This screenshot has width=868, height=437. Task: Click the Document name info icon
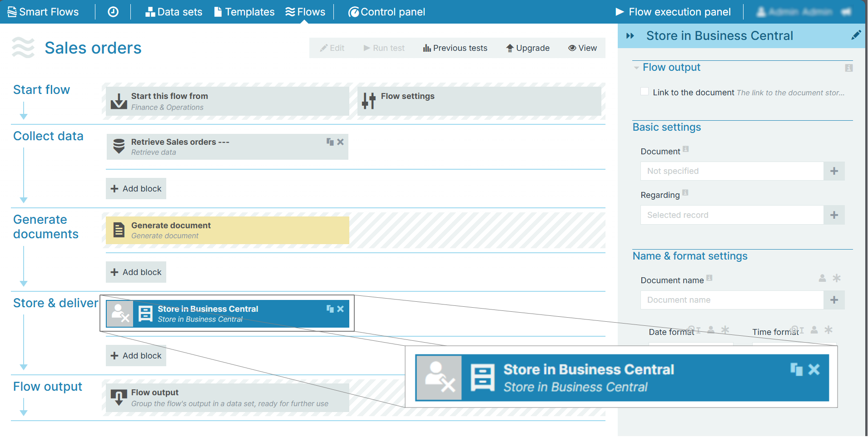(x=709, y=278)
